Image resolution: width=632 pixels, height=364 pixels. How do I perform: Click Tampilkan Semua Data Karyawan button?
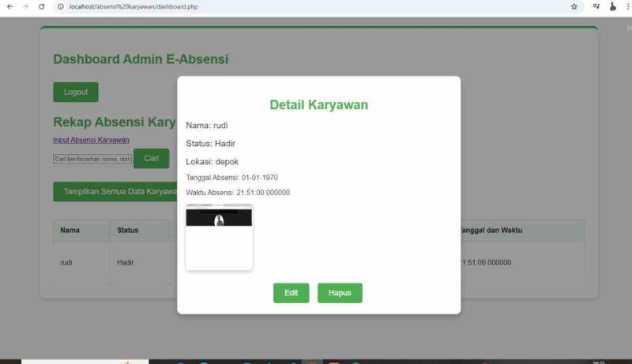coord(115,191)
